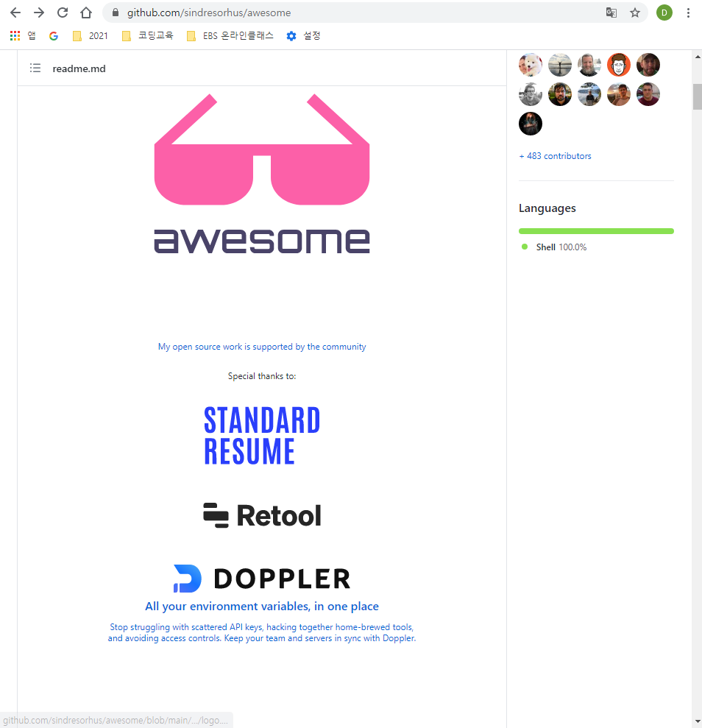Open the '+ 483 contributors' link
Image resolution: width=702 pixels, height=728 pixels.
pos(555,156)
